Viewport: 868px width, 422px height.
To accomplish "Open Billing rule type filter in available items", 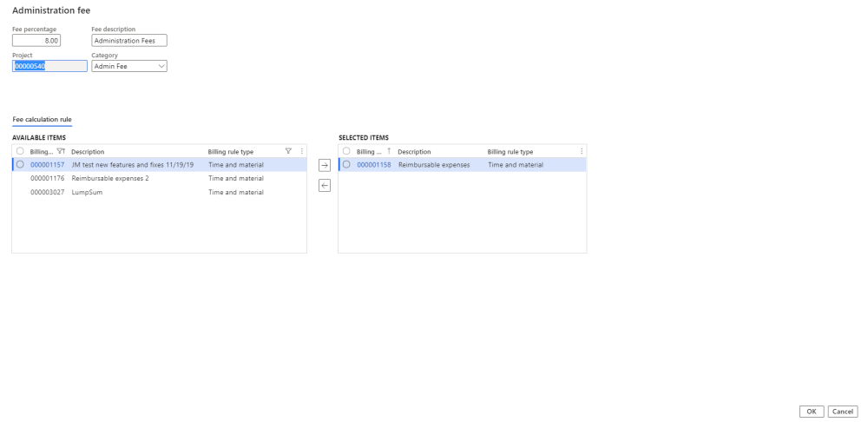I will point(288,151).
